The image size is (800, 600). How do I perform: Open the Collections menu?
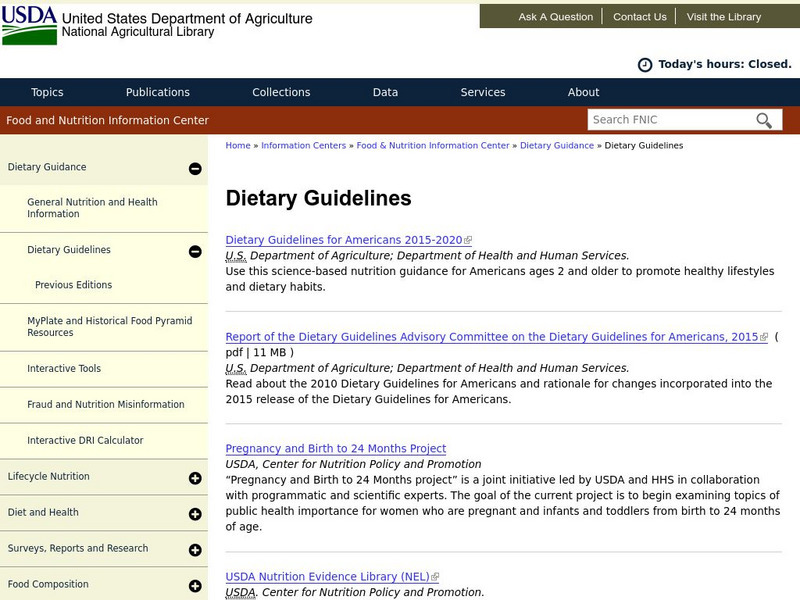pyautogui.click(x=281, y=91)
